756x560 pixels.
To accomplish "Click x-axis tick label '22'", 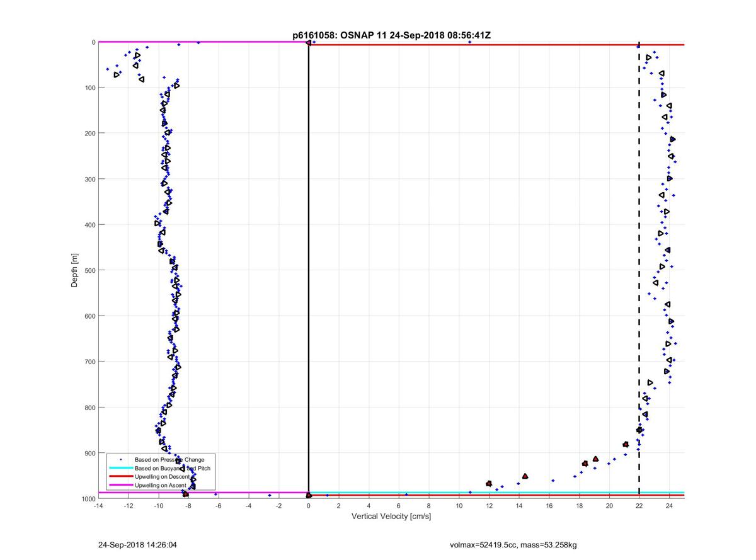I will pos(639,505).
